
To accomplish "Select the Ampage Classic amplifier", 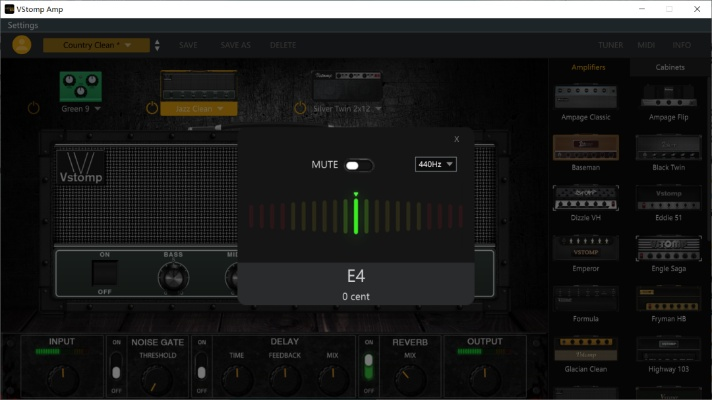I will click(x=586, y=97).
